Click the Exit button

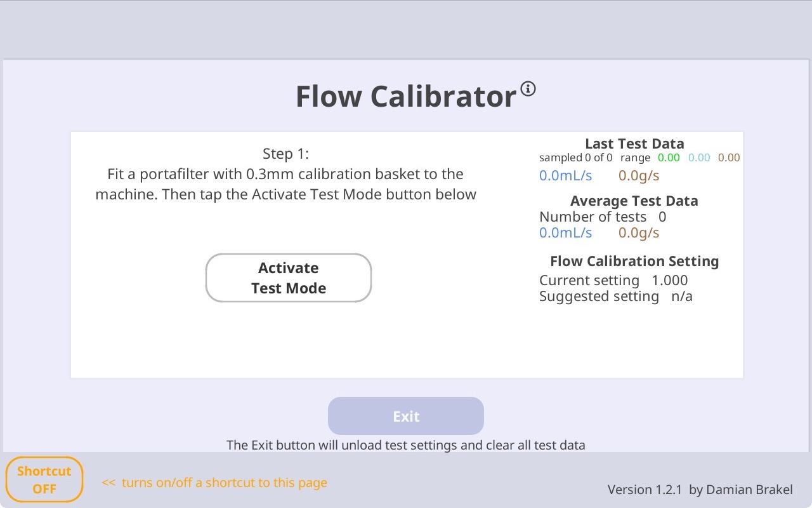coord(406,416)
